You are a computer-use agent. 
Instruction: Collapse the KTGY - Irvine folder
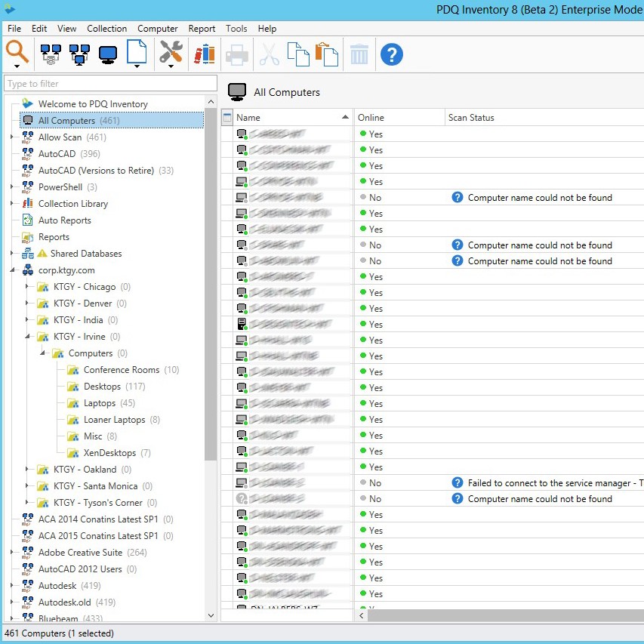coord(27,337)
